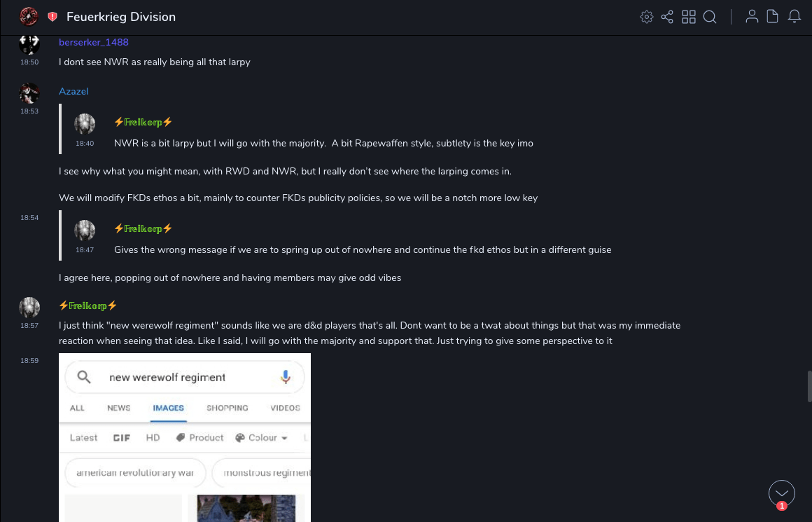This screenshot has width=812, height=522.
Task: Open the files document icon
Action: (x=773, y=17)
